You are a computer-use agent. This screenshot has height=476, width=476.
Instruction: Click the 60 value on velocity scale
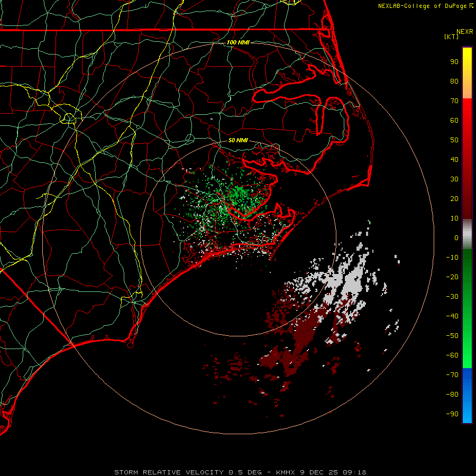coord(454,120)
